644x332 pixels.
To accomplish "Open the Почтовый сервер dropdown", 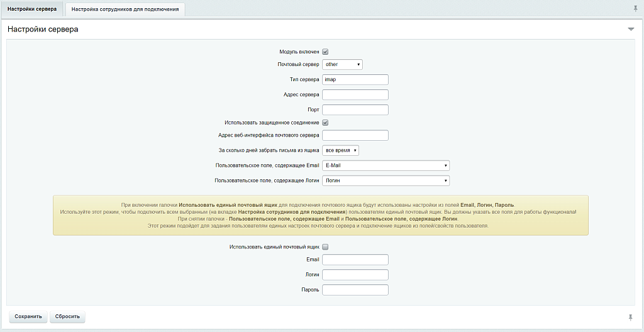I will [342, 65].
